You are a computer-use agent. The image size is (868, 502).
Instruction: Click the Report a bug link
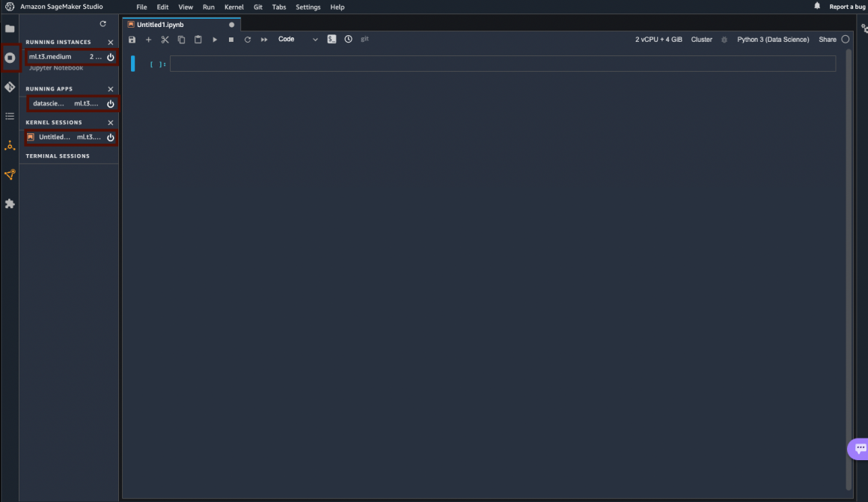coord(847,7)
